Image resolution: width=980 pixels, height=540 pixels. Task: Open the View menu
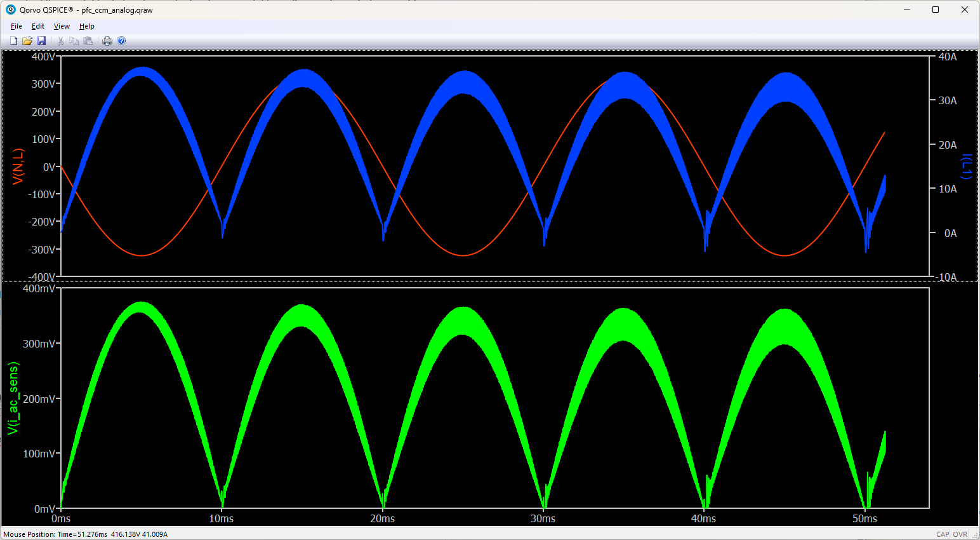coord(62,26)
